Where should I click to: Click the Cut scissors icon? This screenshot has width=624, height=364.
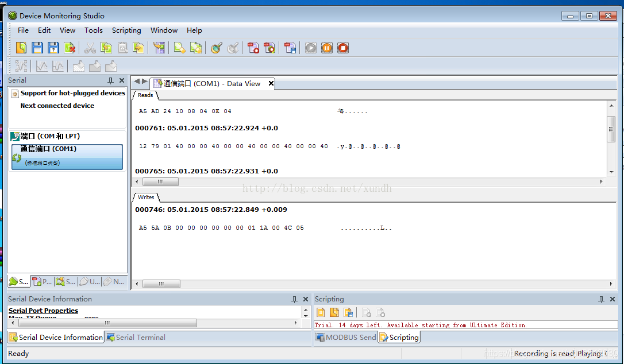tap(90, 48)
